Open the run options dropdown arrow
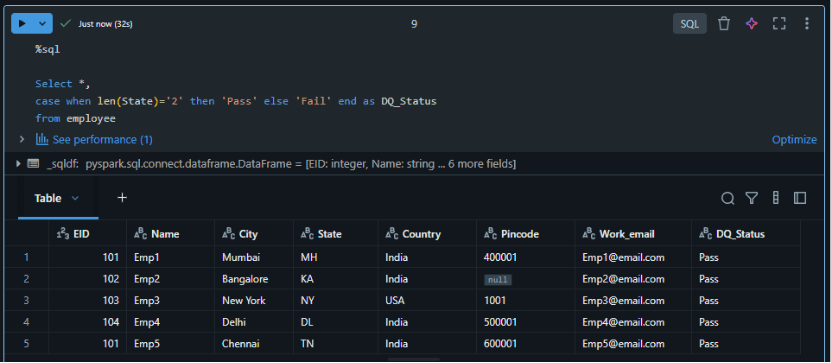The height and width of the screenshot is (363, 831). pyautogui.click(x=43, y=23)
